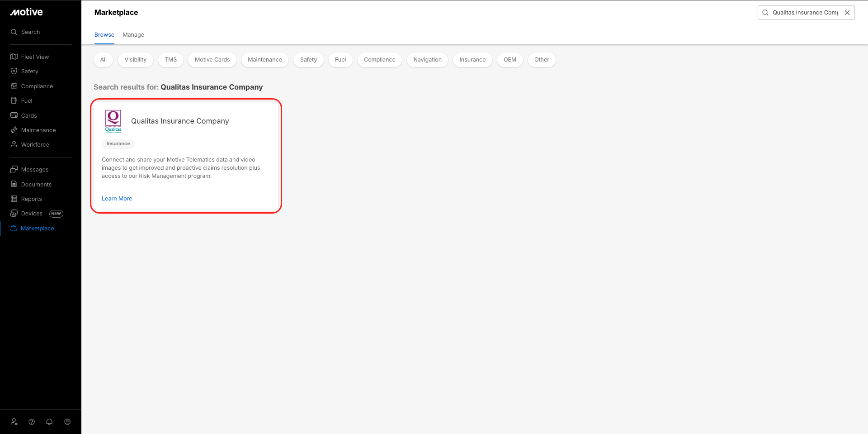
Task: Open the Maintenance sidebar section
Action: pos(38,130)
